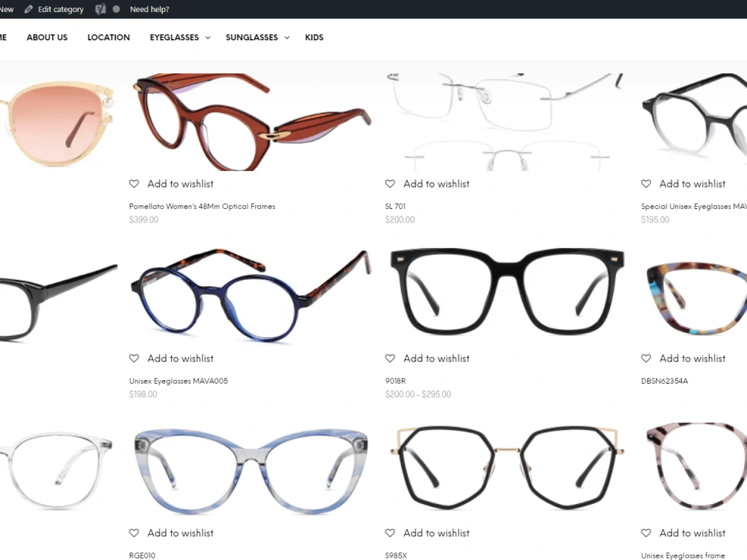The height and width of the screenshot is (560, 747).
Task: Open the blue round MAVA005 frames image
Action: pyautogui.click(x=250, y=296)
